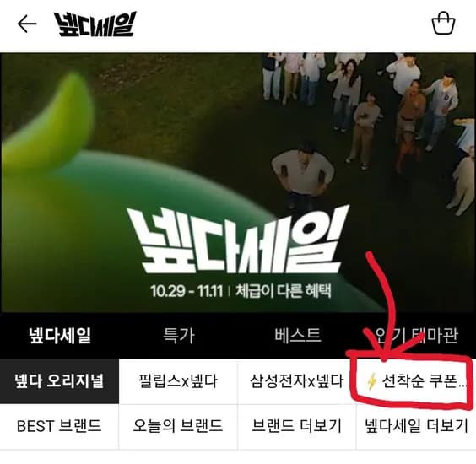This screenshot has width=476, height=464.
Task: Open 넾다세일 더보기 for more sale items
Action: [416, 426]
